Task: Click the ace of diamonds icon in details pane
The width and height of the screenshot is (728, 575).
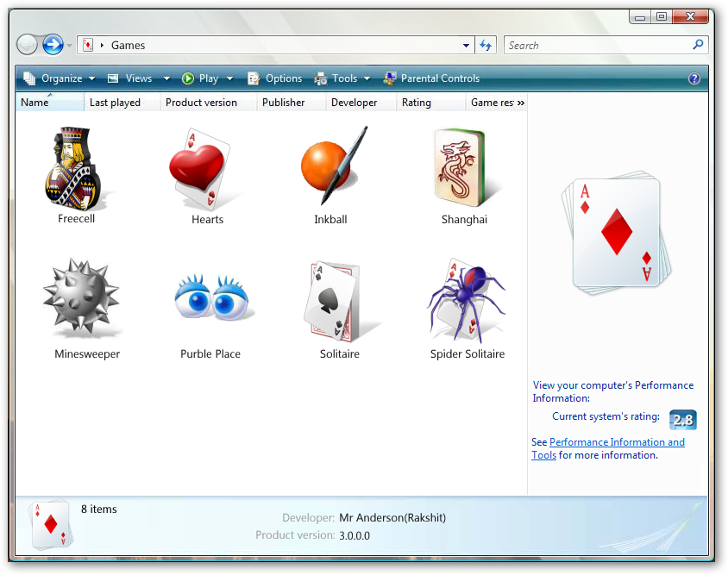Action: (51, 524)
